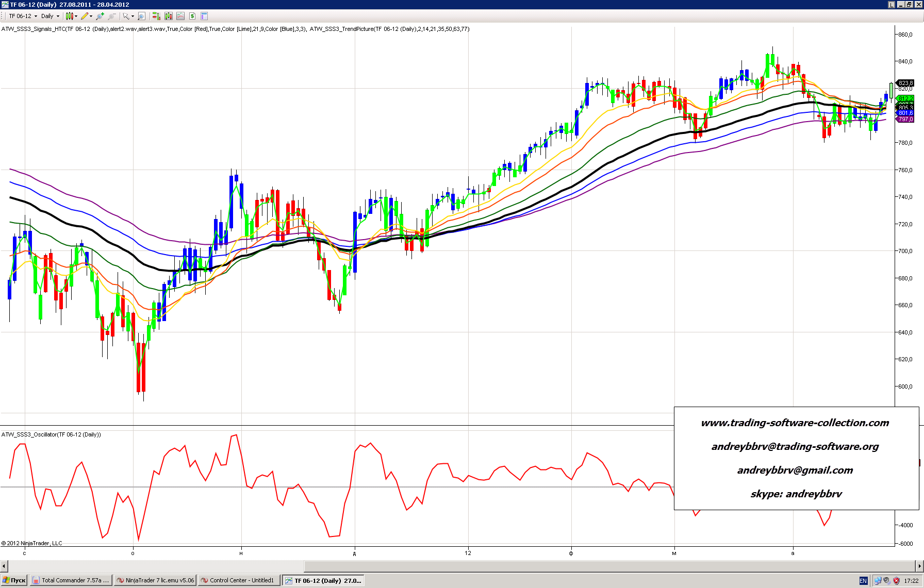Toggle the Chart Trader panel icon
This screenshot has width=924, height=588.
pos(156,16)
